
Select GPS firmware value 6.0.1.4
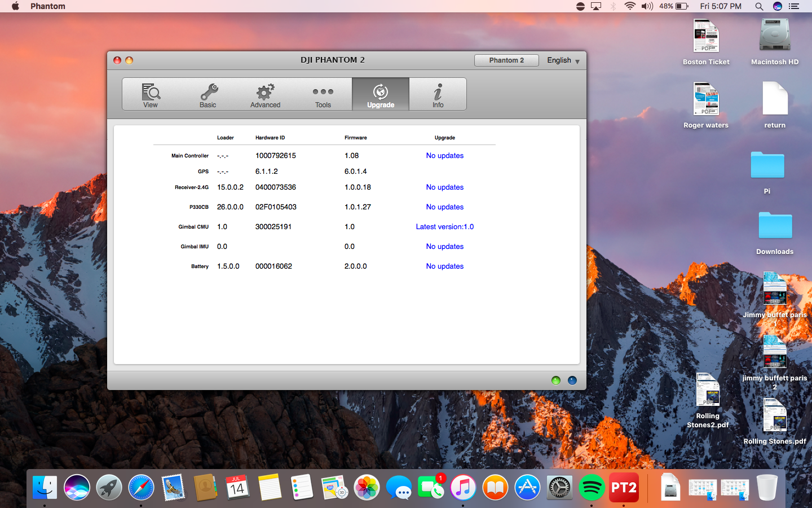coord(356,172)
